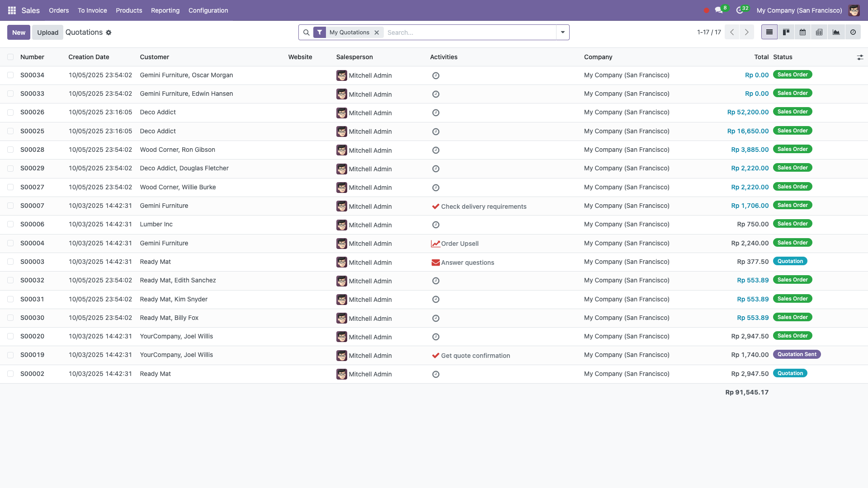Select the checkbox for order S00003
The width and height of the screenshot is (868, 488).
(x=10, y=262)
